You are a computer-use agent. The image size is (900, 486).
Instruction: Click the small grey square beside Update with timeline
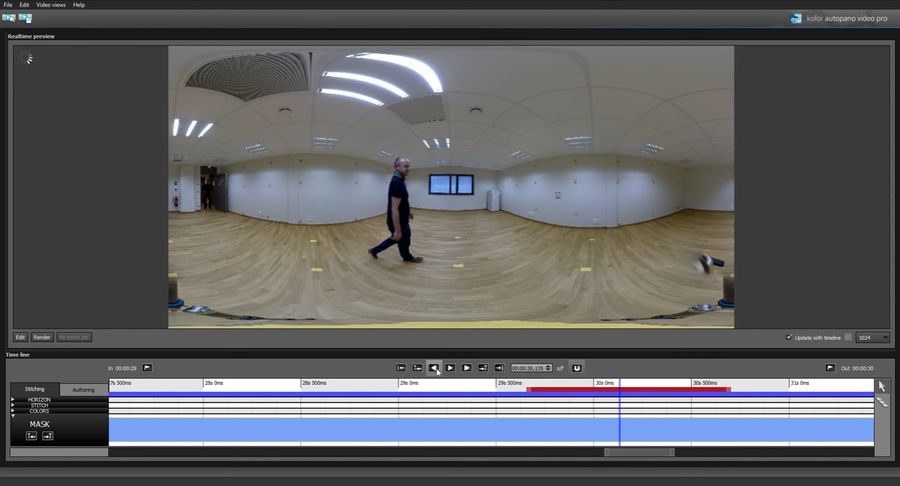pos(848,337)
